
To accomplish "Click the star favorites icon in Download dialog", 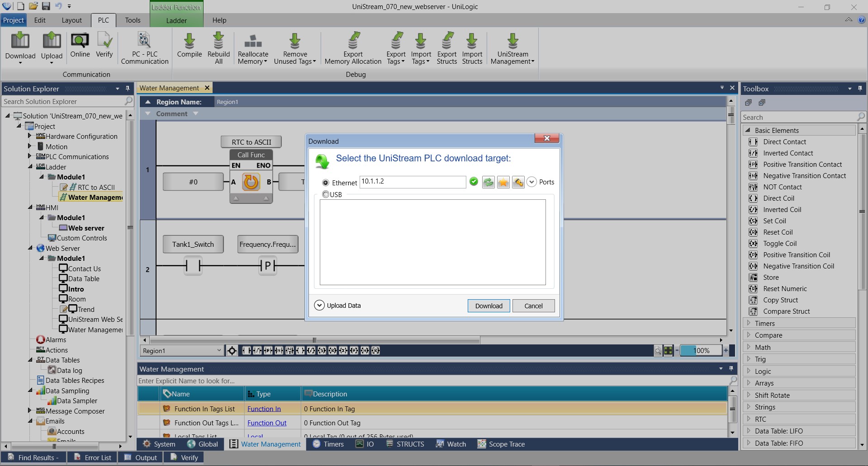I will [503, 182].
